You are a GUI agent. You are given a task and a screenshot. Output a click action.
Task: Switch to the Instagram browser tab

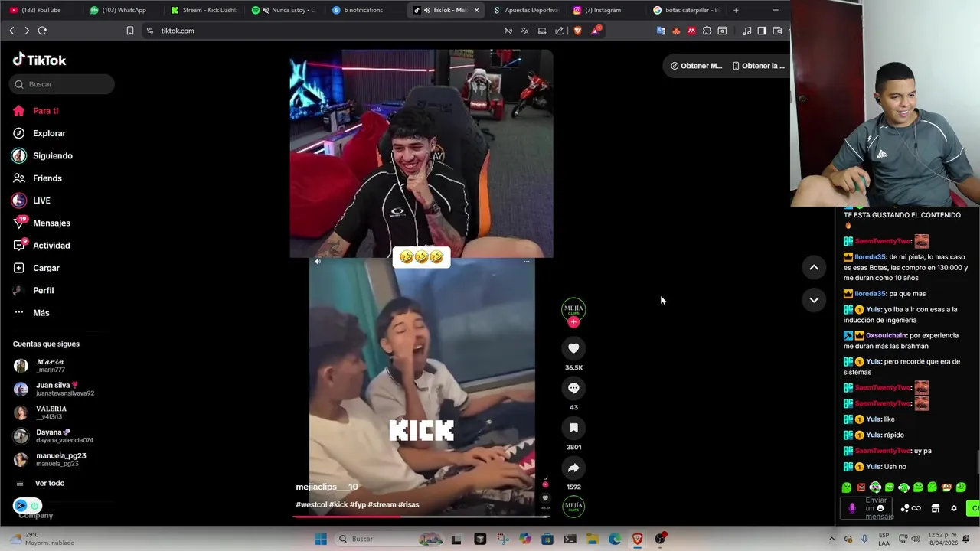tap(606, 10)
